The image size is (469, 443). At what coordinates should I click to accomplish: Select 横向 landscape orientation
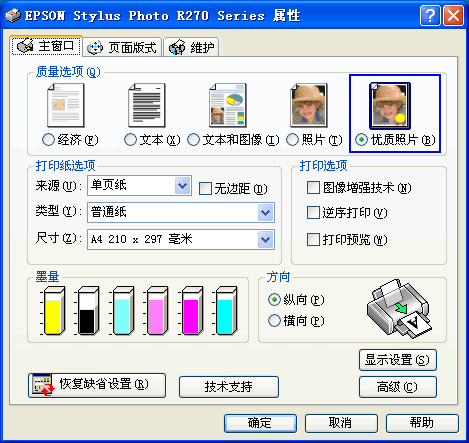pyautogui.click(x=274, y=321)
